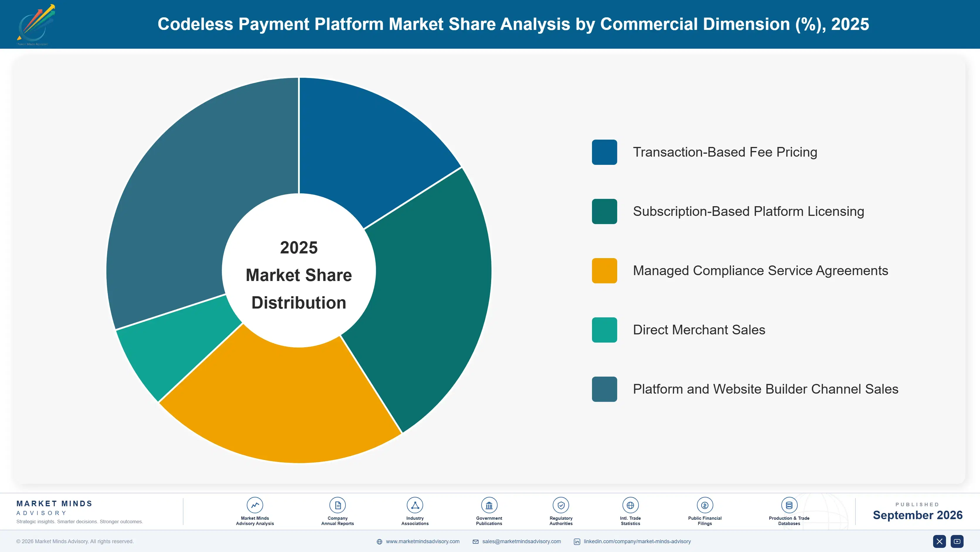The width and height of the screenshot is (980, 552).
Task: Click the copyright notice text
Action: click(75, 541)
